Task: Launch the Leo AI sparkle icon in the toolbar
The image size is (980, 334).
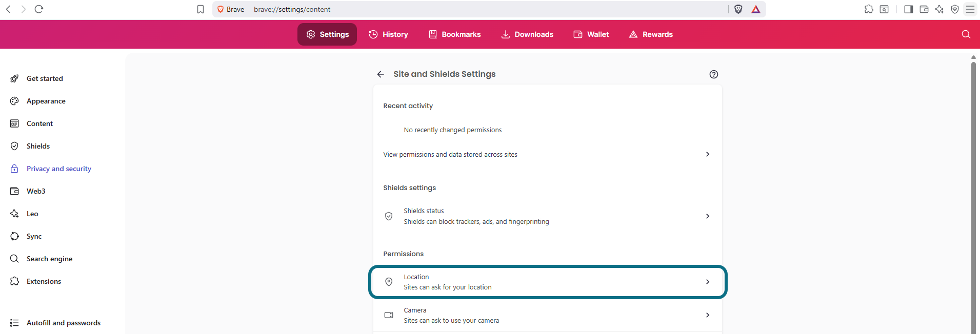Action: pos(939,9)
